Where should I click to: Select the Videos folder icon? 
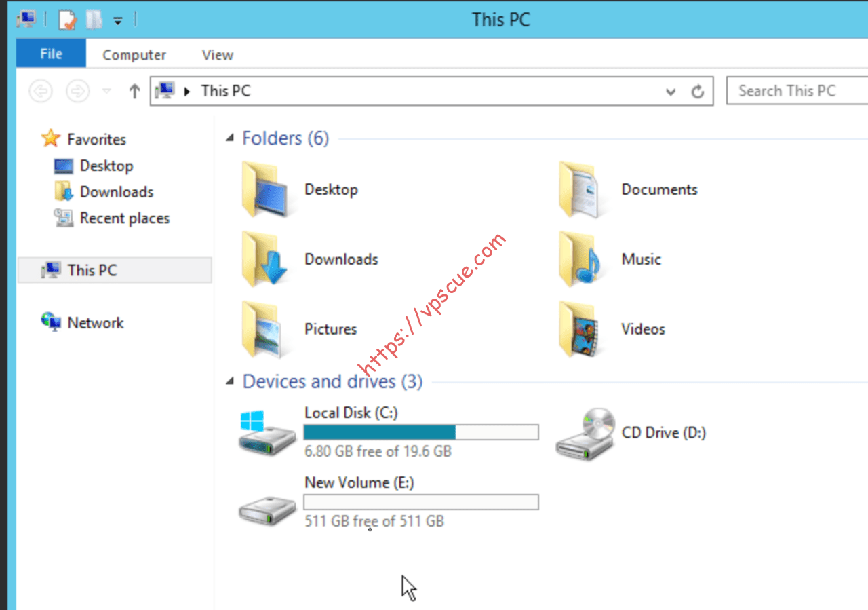coord(580,329)
